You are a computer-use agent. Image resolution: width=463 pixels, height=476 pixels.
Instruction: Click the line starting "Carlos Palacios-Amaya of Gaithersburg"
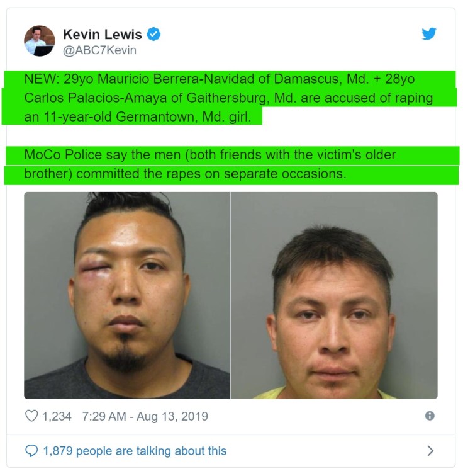click(x=228, y=98)
